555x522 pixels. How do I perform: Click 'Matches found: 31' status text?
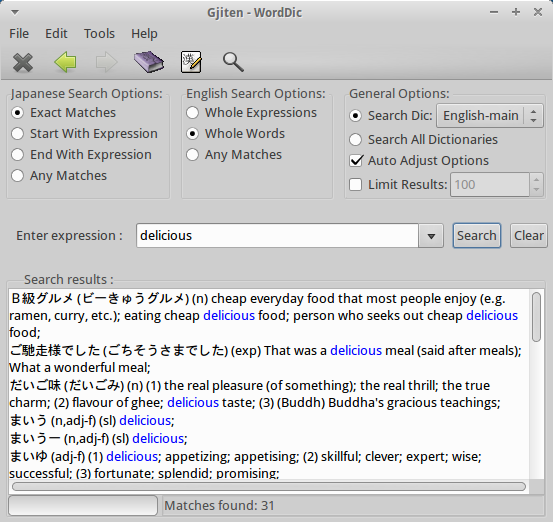219,506
